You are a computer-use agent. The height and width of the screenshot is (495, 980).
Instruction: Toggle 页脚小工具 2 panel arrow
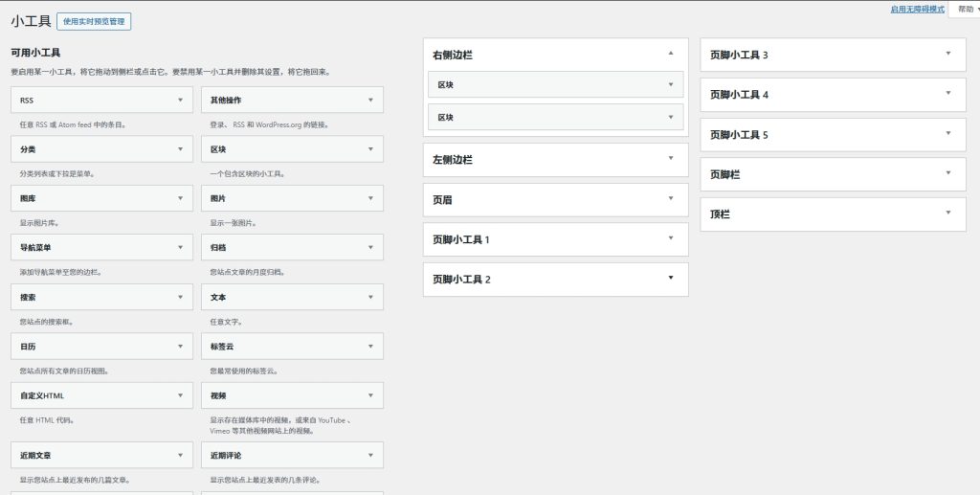[x=671, y=278]
